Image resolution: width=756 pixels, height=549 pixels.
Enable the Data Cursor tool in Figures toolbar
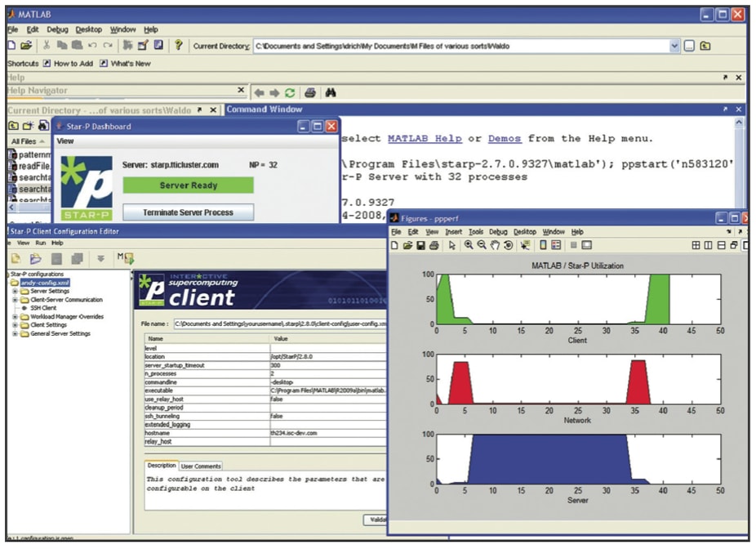(527, 247)
